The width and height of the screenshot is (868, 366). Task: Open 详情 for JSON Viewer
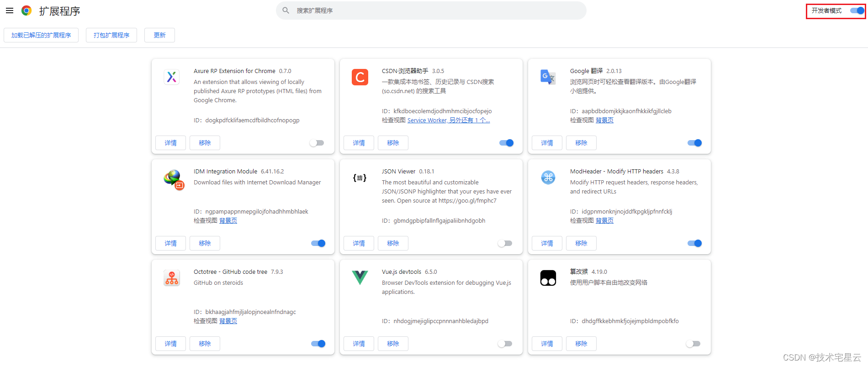click(359, 243)
